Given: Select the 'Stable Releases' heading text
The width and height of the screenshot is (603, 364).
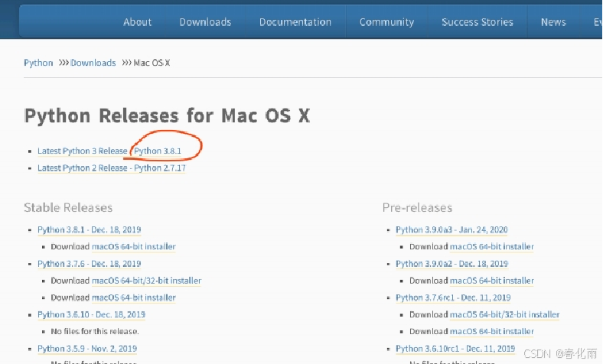Looking at the screenshot, I should click(68, 207).
